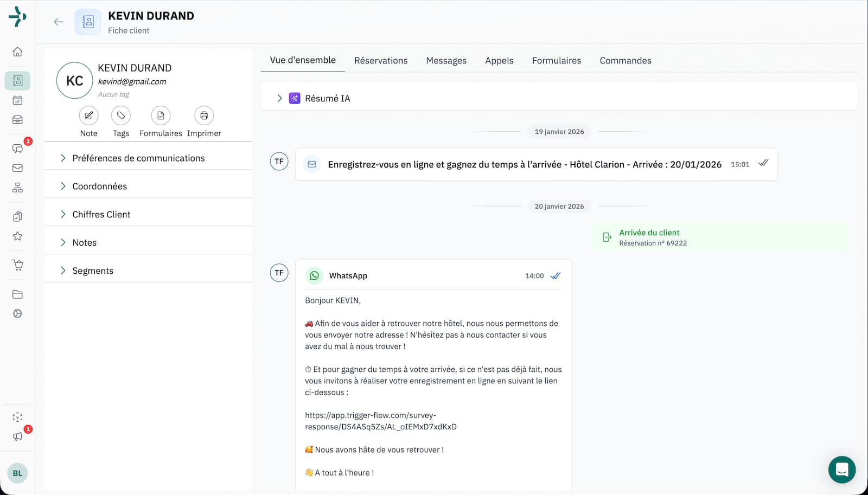Select the Commandes tab

point(625,60)
